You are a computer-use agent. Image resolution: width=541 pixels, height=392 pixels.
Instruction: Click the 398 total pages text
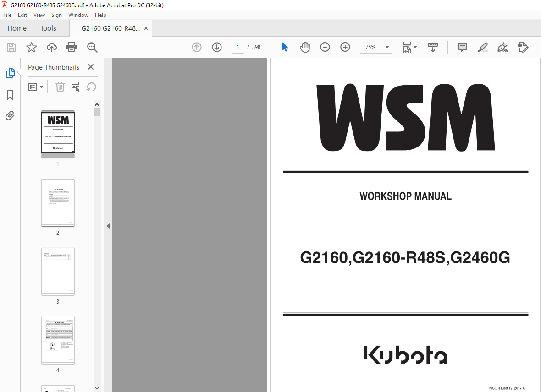click(x=256, y=47)
